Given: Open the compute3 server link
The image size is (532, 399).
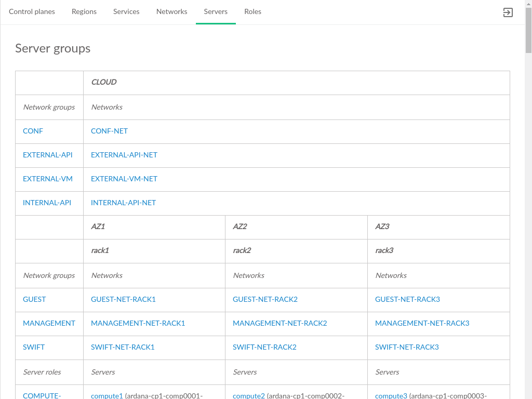Looking at the screenshot, I should point(391,395).
